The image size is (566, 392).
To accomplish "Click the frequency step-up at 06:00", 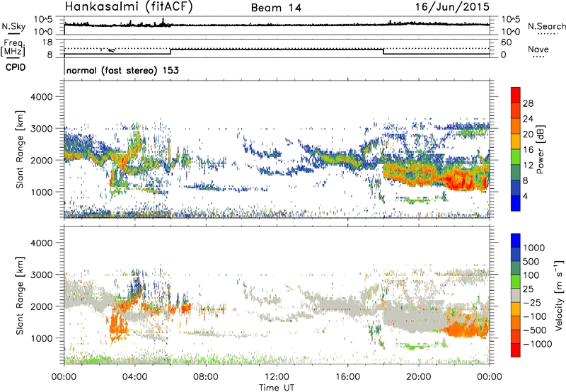I will click(171, 51).
